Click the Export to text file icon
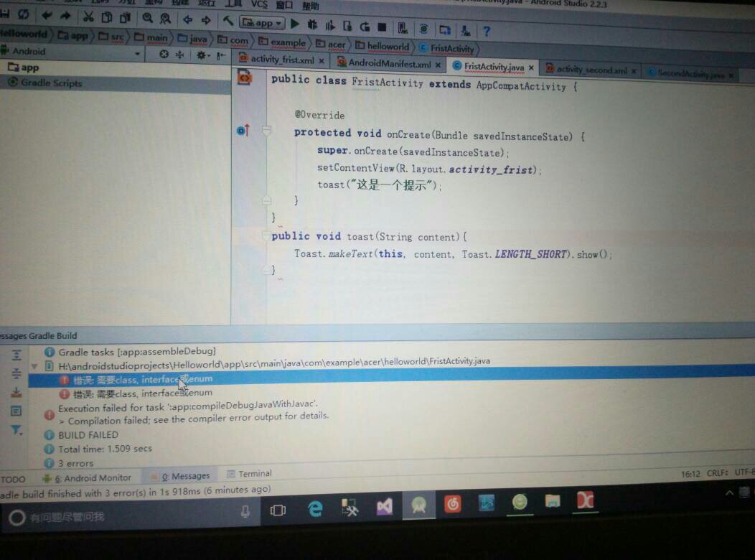This screenshot has height=560, width=755. pos(17,393)
